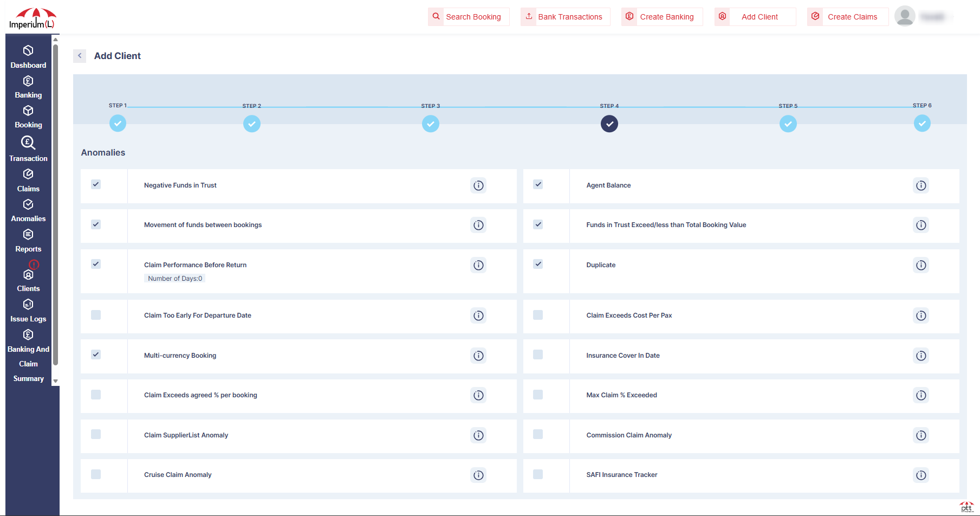Enable the Insurance Cover In Date anomaly
980x516 pixels.
click(x=538, y=354)
